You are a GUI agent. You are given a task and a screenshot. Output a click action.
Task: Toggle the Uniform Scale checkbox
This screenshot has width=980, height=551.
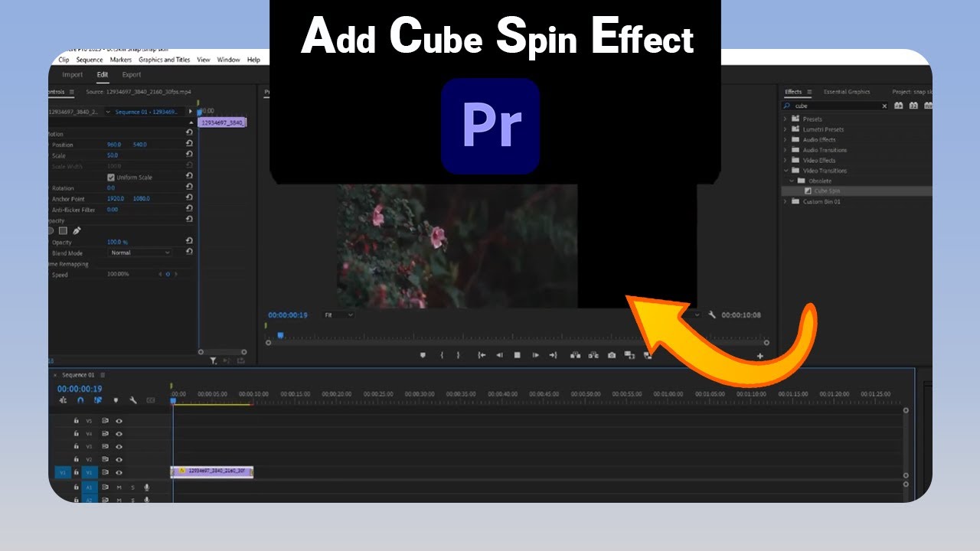[111, 177]
